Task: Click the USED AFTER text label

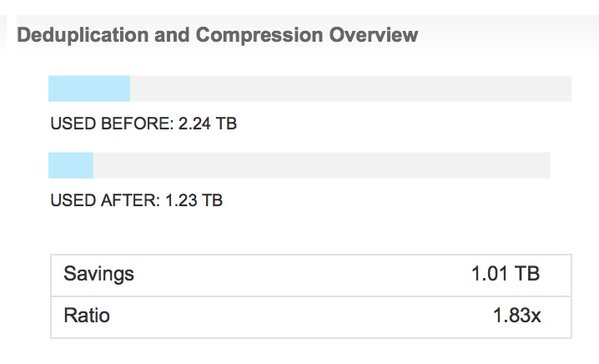Action: pos(105,201)
